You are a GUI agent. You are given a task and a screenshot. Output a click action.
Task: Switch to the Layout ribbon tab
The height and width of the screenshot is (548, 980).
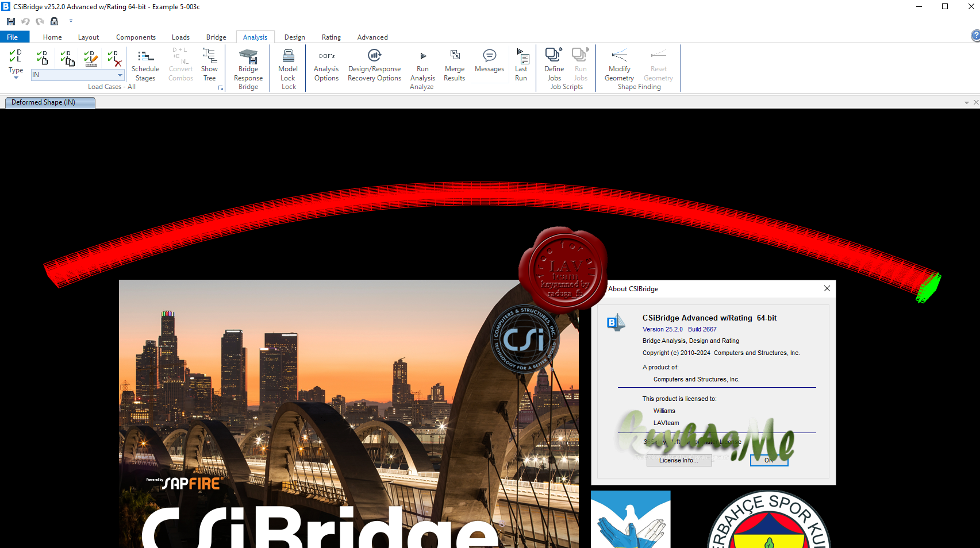(x=89, y=37)
